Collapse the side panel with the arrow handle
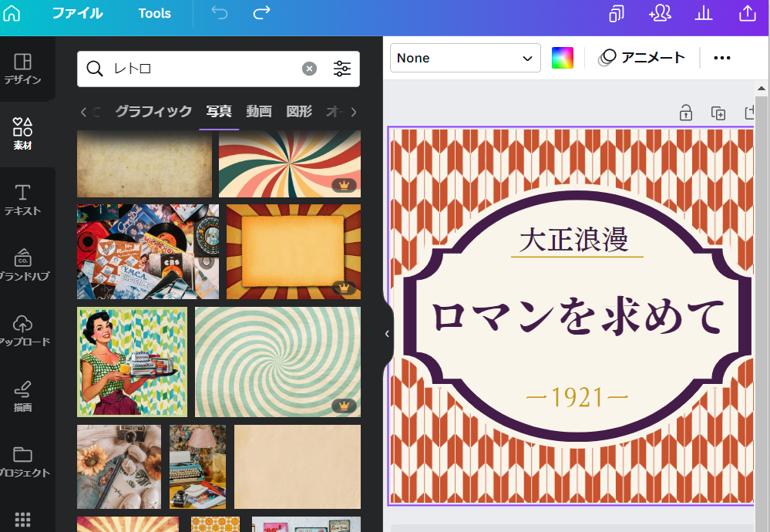Viewport: 770px width, 532px height. point(388,334)
